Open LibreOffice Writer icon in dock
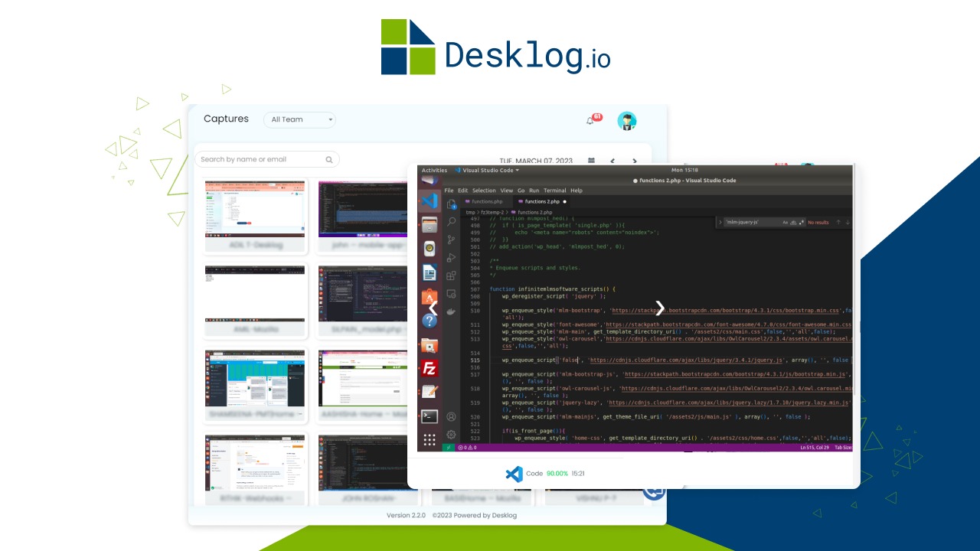The width and height of the screenshot is (980, 551). click(x=430, y=272)
